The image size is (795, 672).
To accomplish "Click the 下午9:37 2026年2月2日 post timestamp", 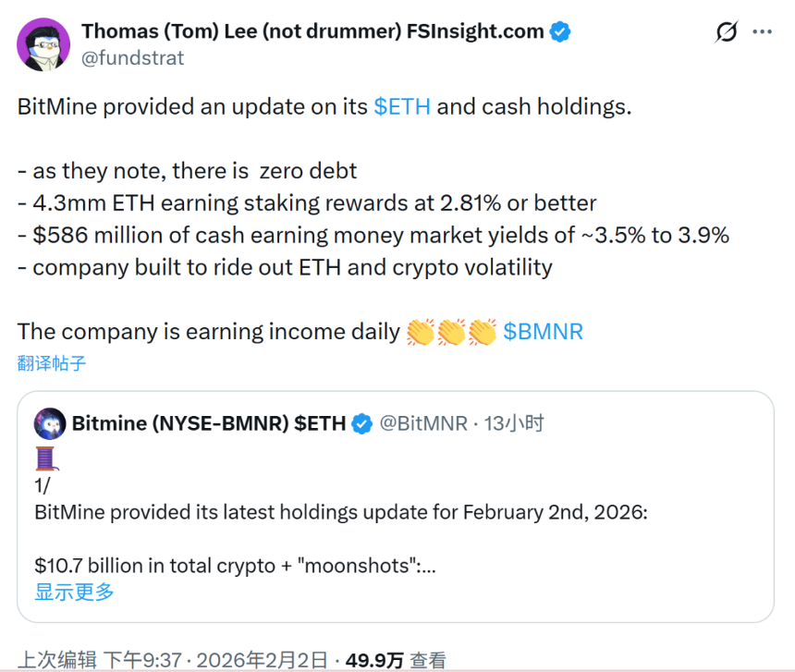I will tap(216, 660).
